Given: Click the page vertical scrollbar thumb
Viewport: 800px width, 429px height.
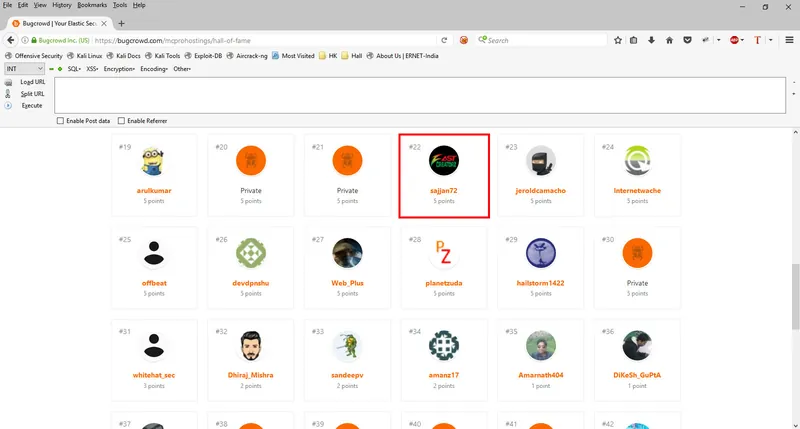Looking at the screenshot, I should point(795,296).
